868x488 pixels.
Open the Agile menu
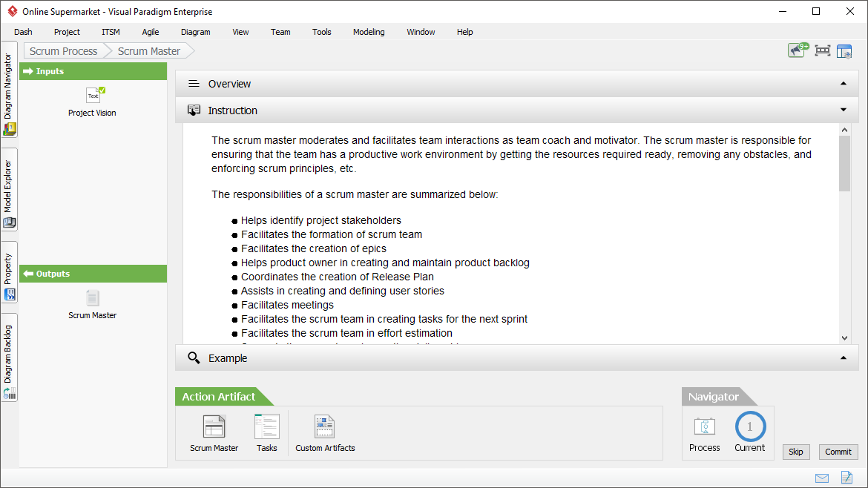pyautogui.click(x=150, y=32)
